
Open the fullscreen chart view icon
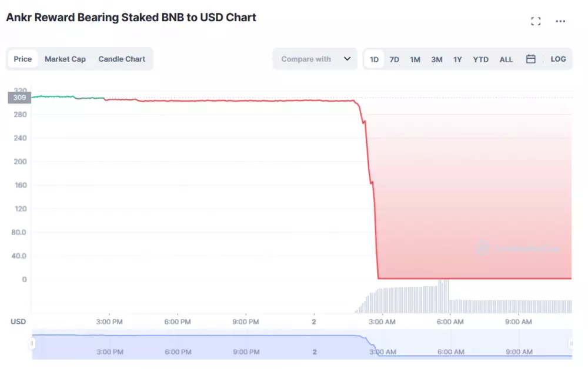tap(536, 21)
